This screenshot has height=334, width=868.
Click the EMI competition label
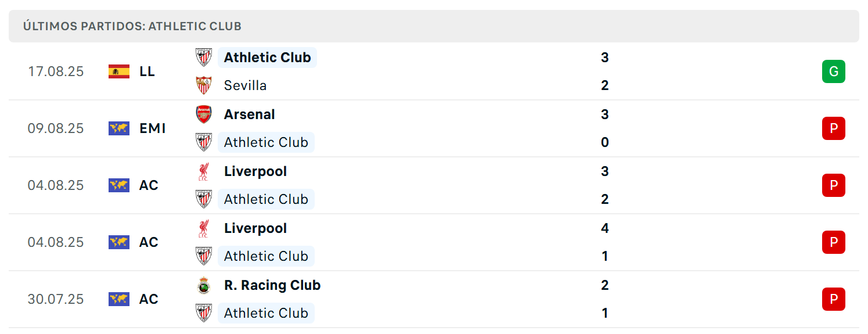153,128
